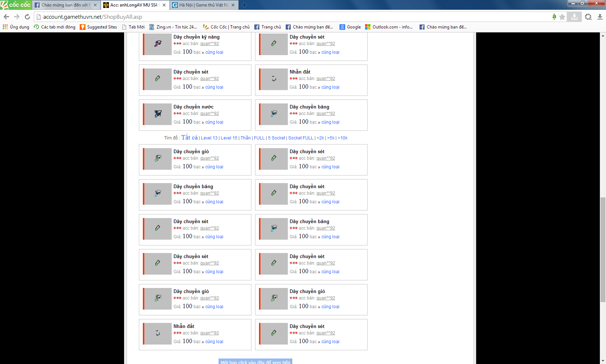Filter items by Level 15
The image size is (606, 364).
pyautogui.click(x=229, y=138)
